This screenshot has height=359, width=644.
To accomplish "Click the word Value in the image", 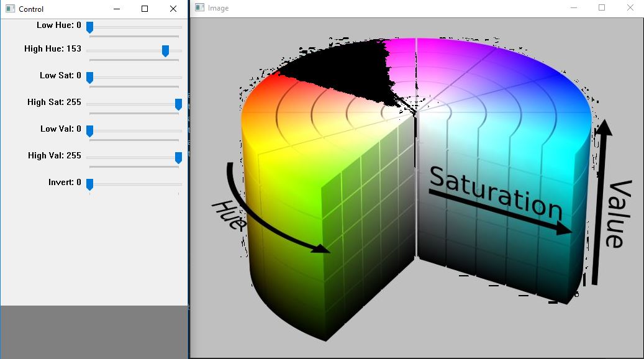I will [618, 214].
